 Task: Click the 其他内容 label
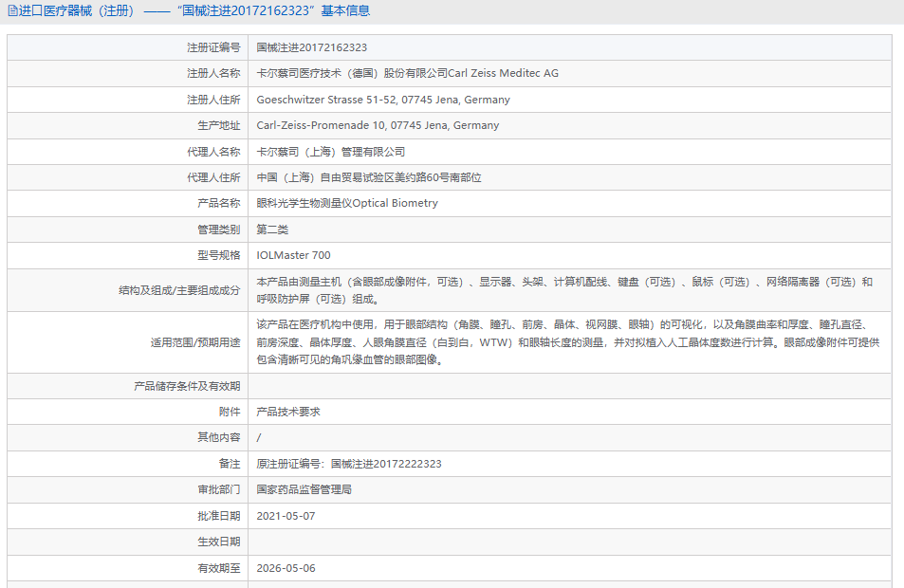218,437
